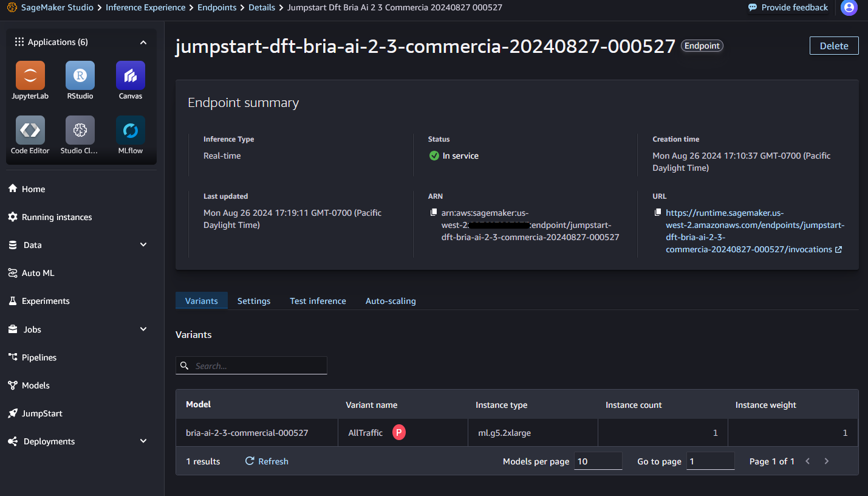Image resolution: width=868 pixels, height=496 pixels.
Task: Click the Models per page field
Action: [x=598, y=461]
